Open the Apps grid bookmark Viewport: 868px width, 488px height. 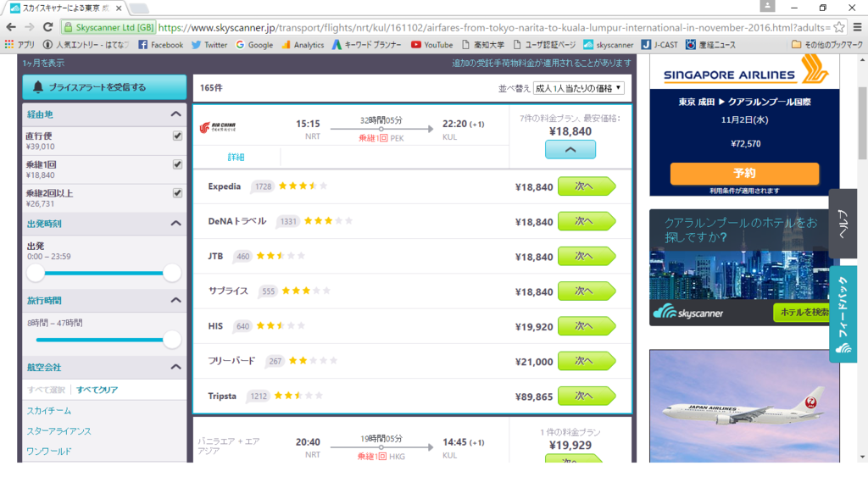click(x=20, y=45)
